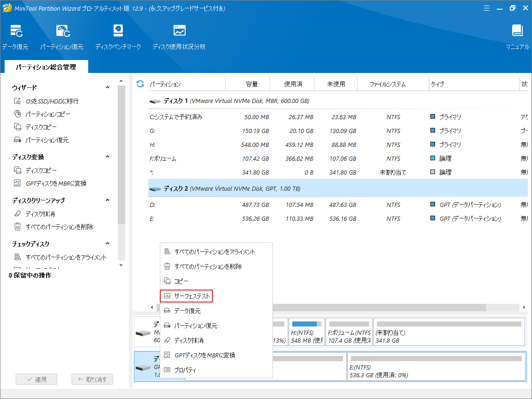The height and width of the screenshot is (399, 532).
Task: Click horizontal scrollbar left arrow
Action: pos(152,307)
